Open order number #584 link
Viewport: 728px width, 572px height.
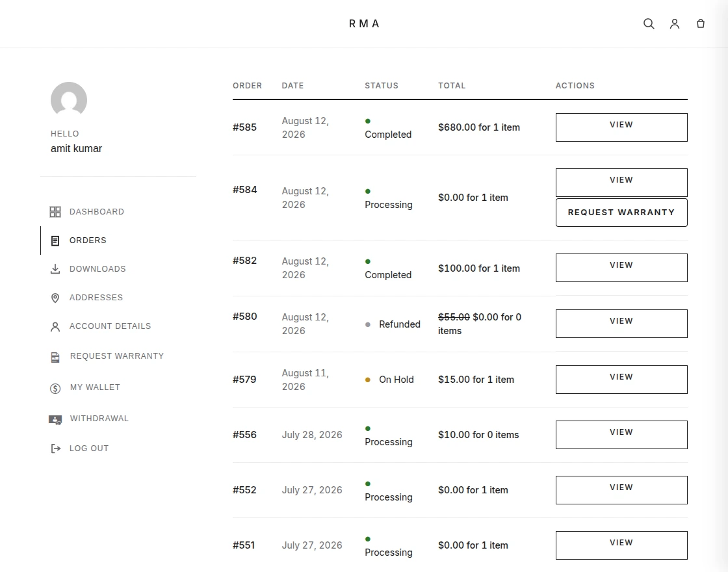pyautogui.click(x=244, y=189)
